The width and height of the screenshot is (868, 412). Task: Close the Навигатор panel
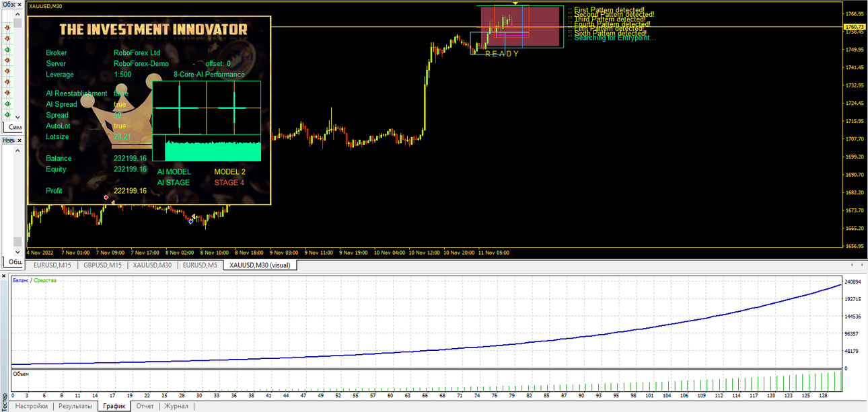pos(18,140)
